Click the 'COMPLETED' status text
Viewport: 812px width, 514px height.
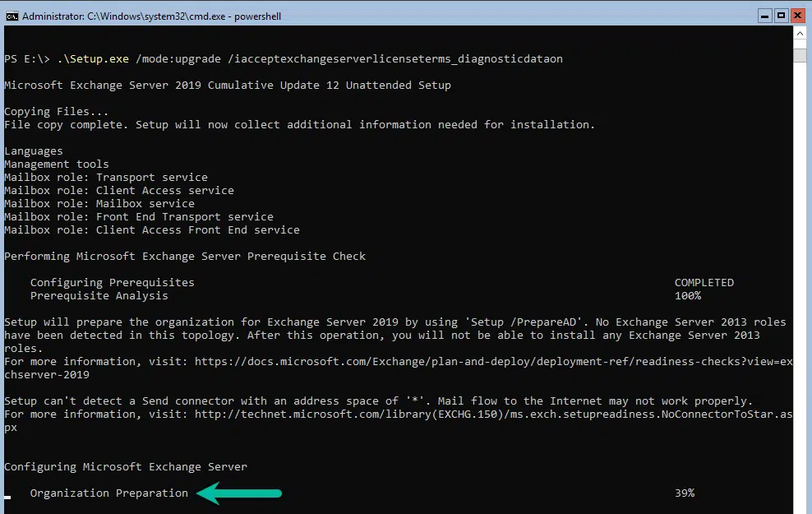tap(704, 283)
